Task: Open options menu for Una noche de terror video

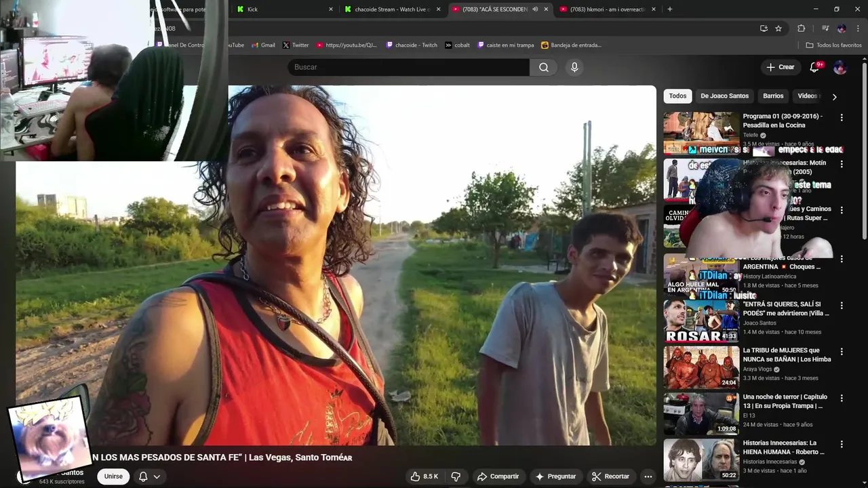Action: tap(842, 399)
